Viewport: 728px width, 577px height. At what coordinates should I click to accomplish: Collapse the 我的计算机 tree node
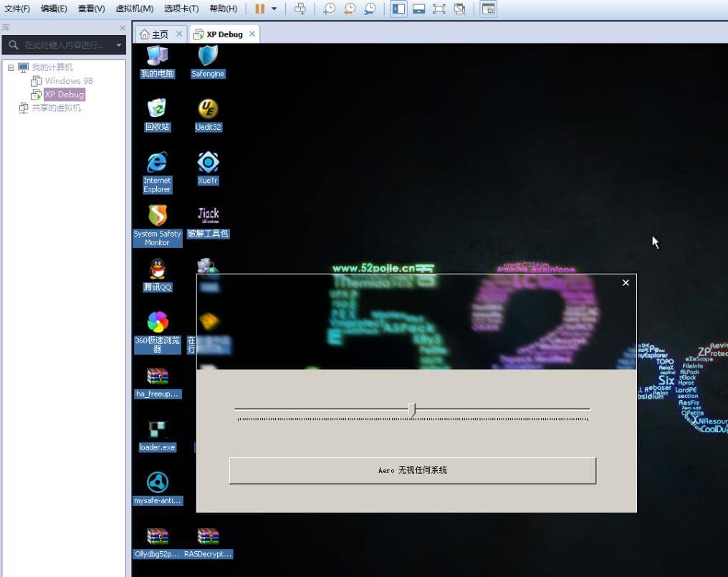[11, 67]
